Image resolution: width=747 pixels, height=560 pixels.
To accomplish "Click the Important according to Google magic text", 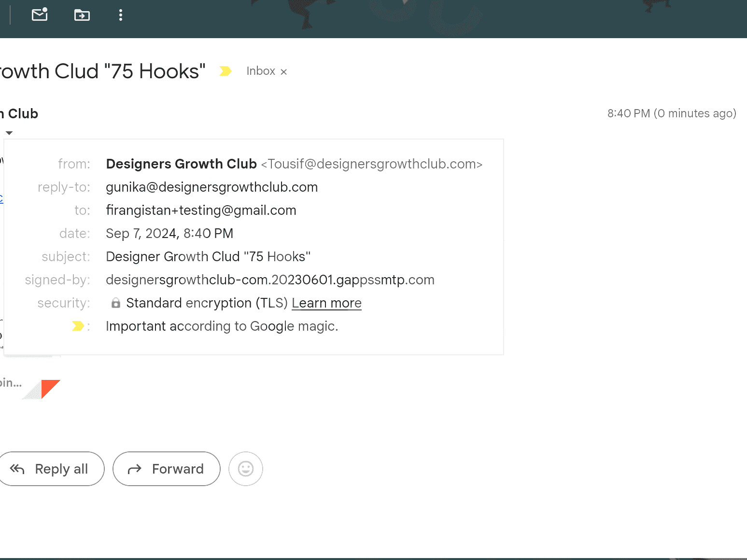I will click(222, 326).
